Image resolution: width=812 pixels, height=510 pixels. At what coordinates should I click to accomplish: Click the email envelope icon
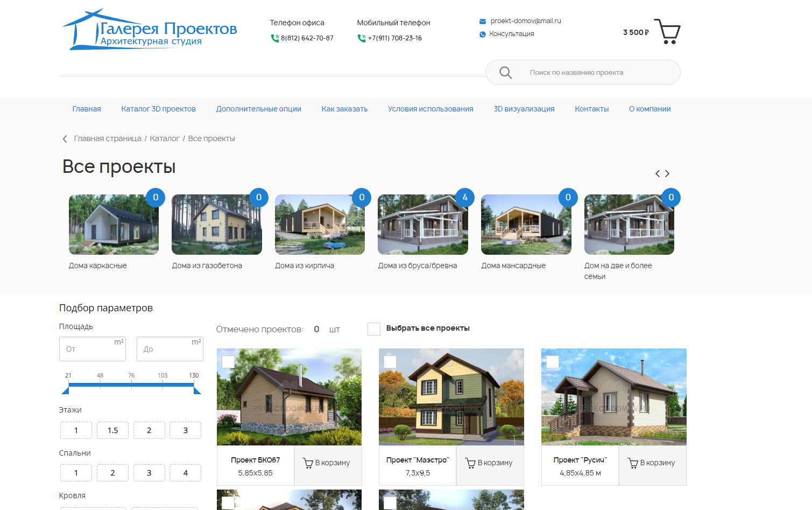pos(483,22)
